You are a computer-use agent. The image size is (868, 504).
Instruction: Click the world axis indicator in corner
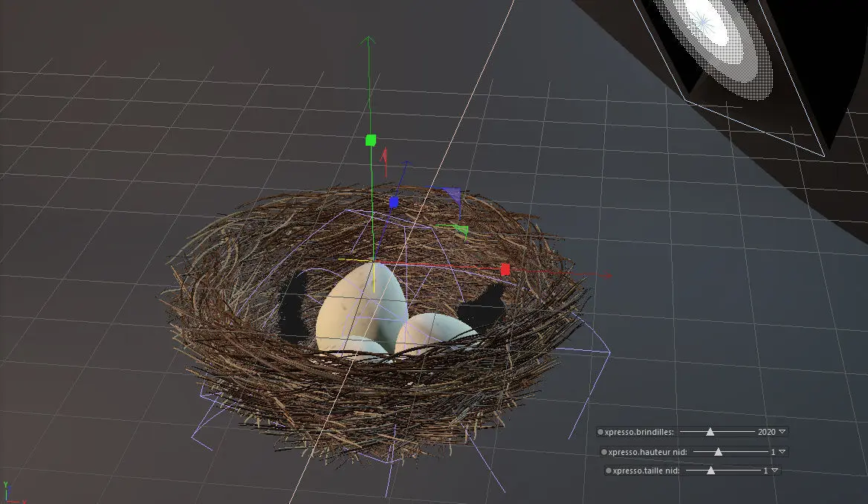click(12, 493)
